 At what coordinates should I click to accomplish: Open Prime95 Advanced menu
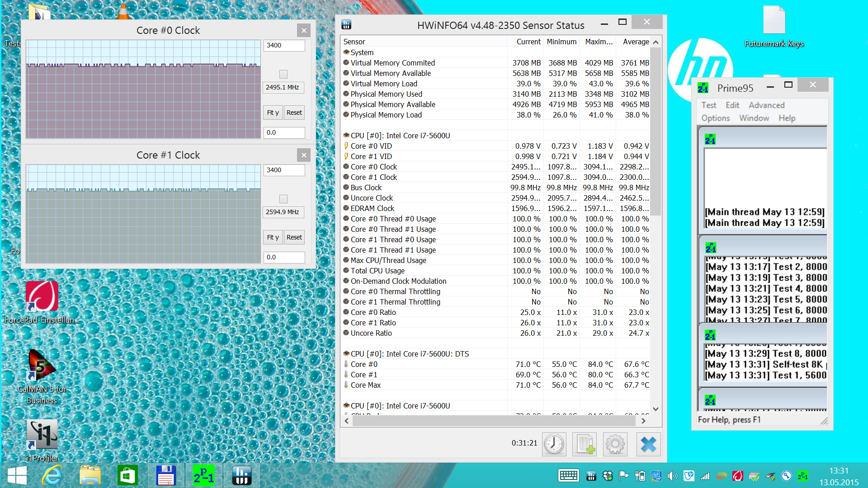pyautogui.click(x=766, y=105)
